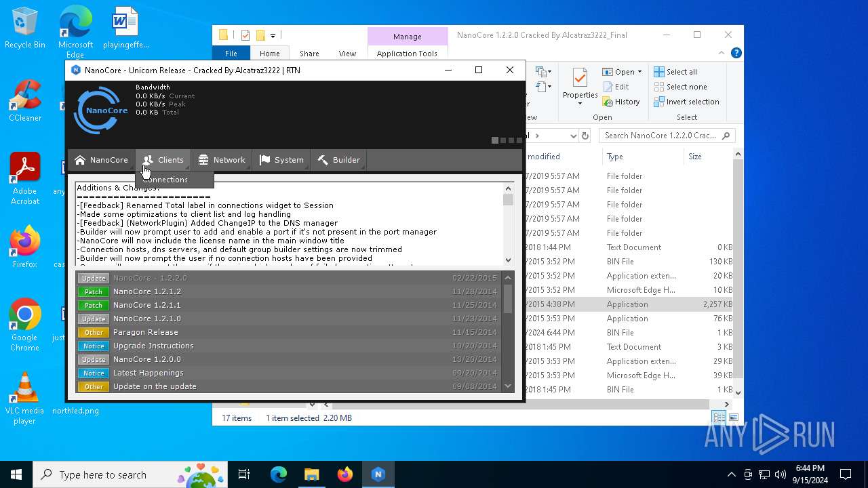Switch Explorer to large icons view
The width and height of the screenshot is (868, 488).
[x=733, y=418]
